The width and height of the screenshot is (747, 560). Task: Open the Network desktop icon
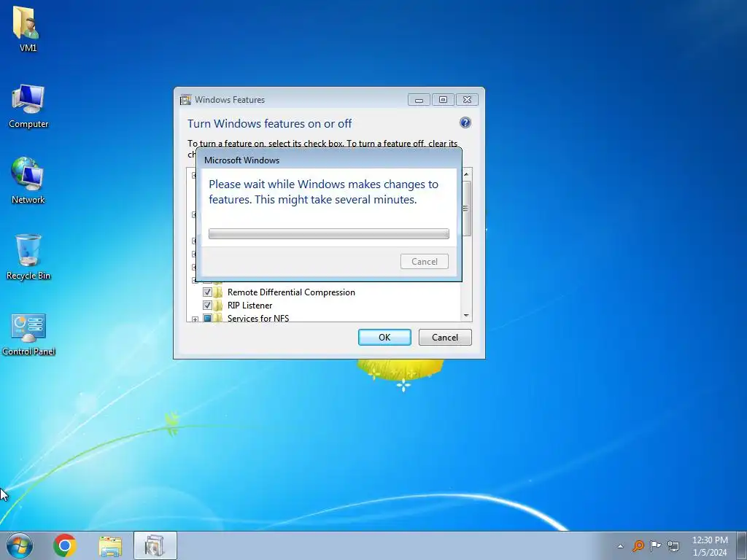pos(28,181)
